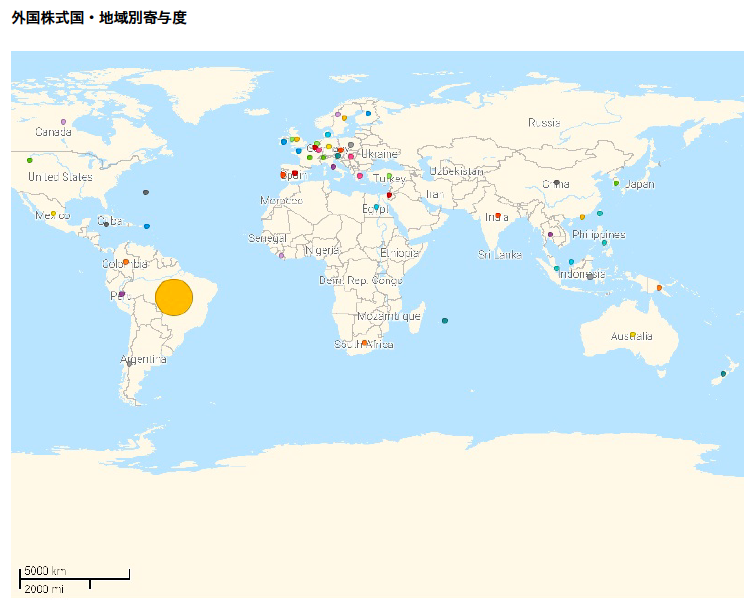753x607 pixels.
Task: Select the gray marker on Argentina
Action: point(130,363)
